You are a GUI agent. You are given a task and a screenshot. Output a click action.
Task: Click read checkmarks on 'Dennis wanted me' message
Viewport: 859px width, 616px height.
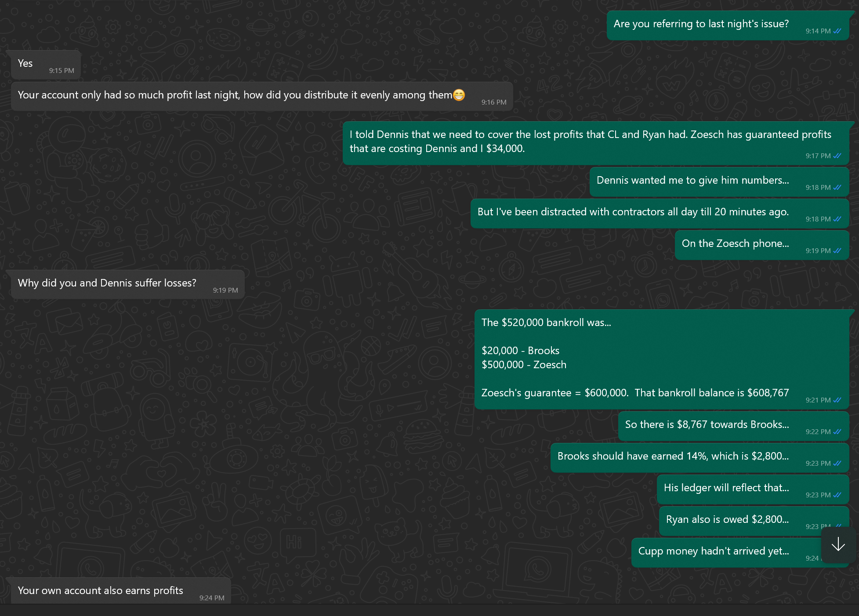(x=837, y=188)
